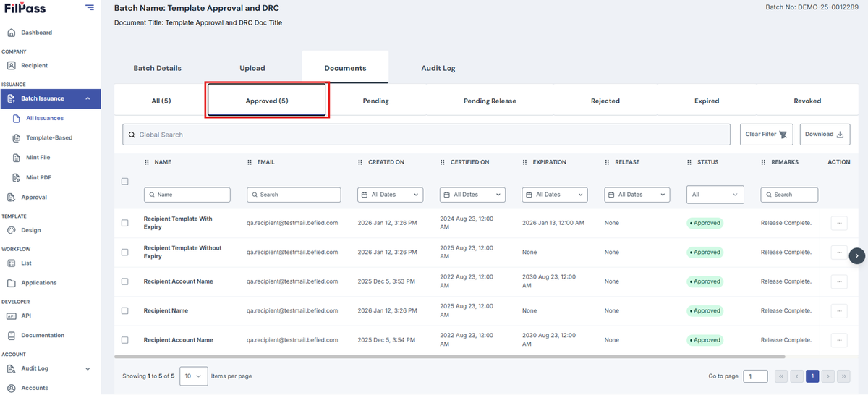Open the items per page dropdown
This screenshot has width=868, height=398.
(x=193, y=376)
